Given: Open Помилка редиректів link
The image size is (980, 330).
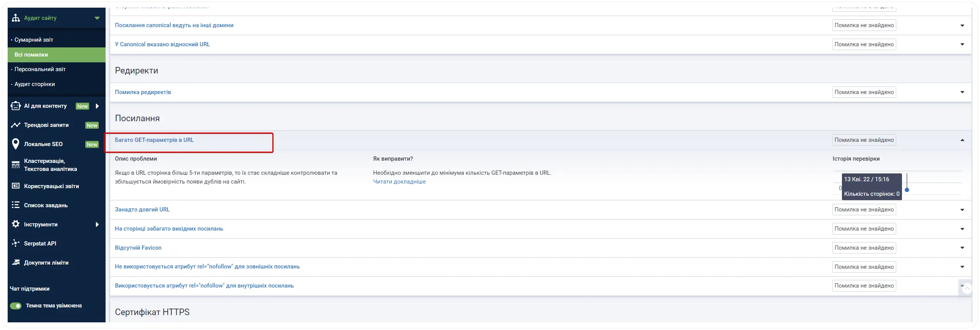Looking at the screenshot, I should [x=143, y=92].
